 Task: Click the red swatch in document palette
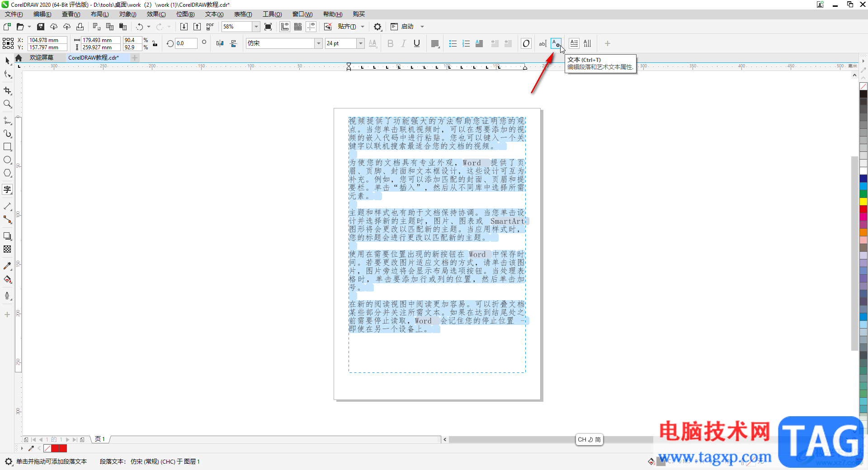59,448
